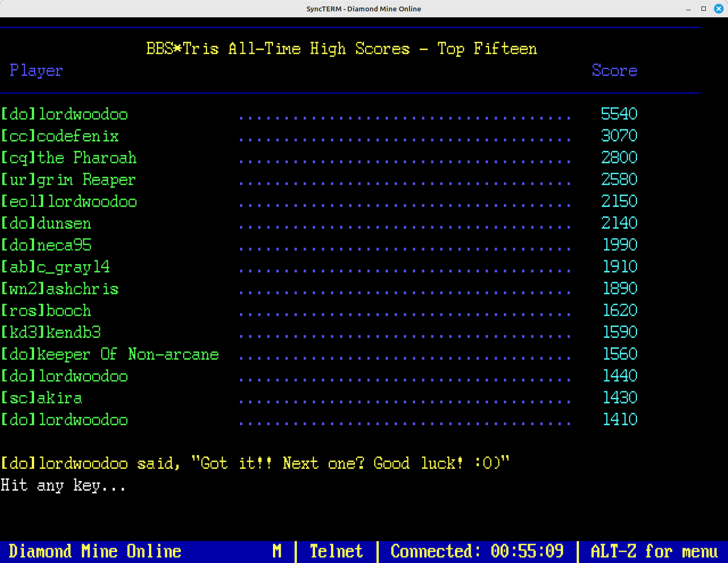
Task: Select the score 2150
Action: 619,201
